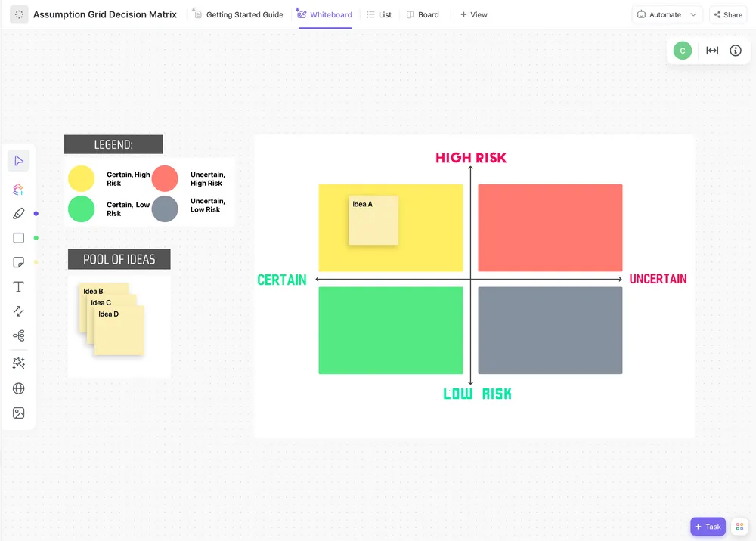The height and width of the screenshot is (541, 756).
Task: Click the green C user avatar
Action: 682,50
